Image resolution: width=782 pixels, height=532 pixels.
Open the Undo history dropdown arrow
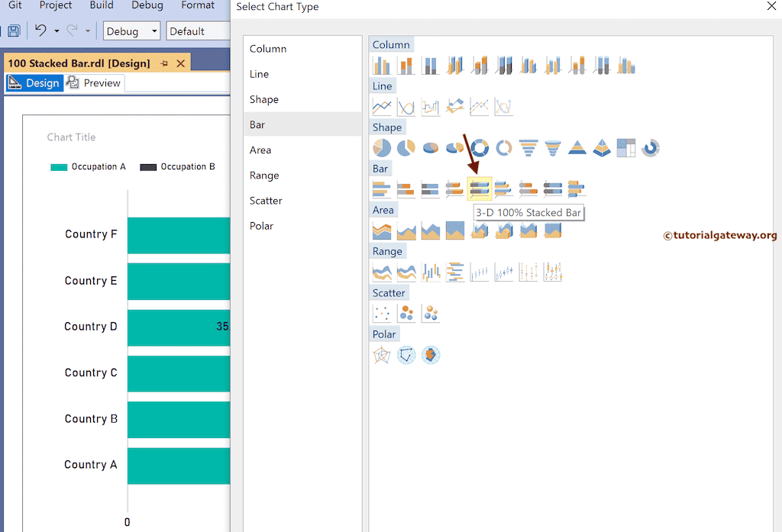coord(57,31)
